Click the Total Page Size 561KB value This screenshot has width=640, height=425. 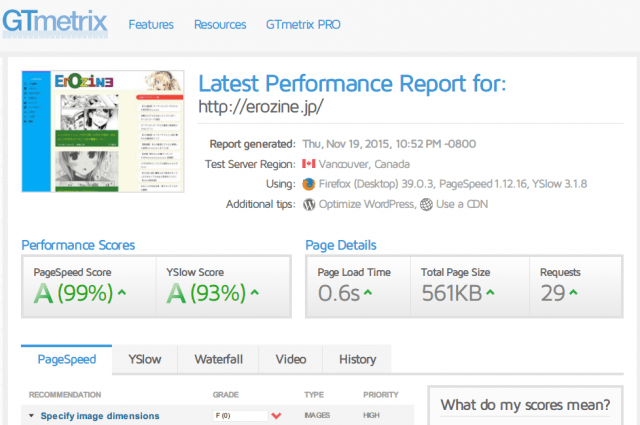452,294
